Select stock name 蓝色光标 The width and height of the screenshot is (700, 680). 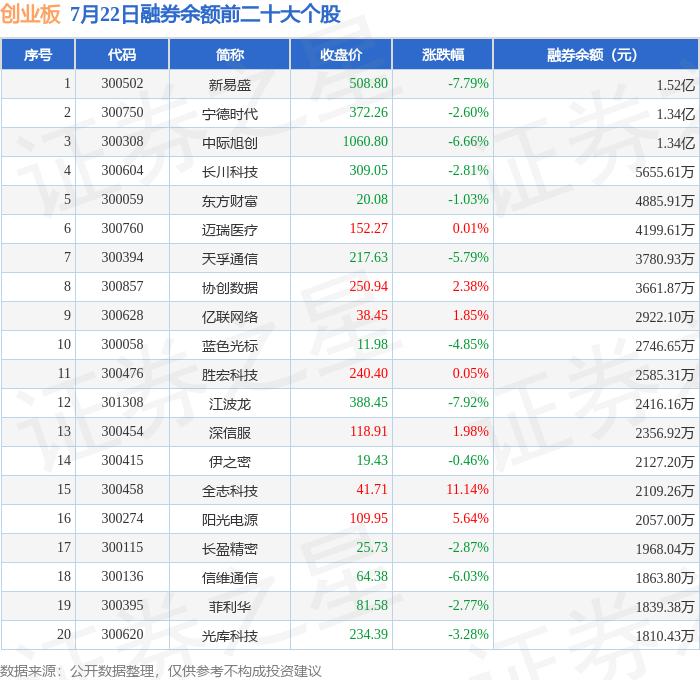(x=229, y=346)
